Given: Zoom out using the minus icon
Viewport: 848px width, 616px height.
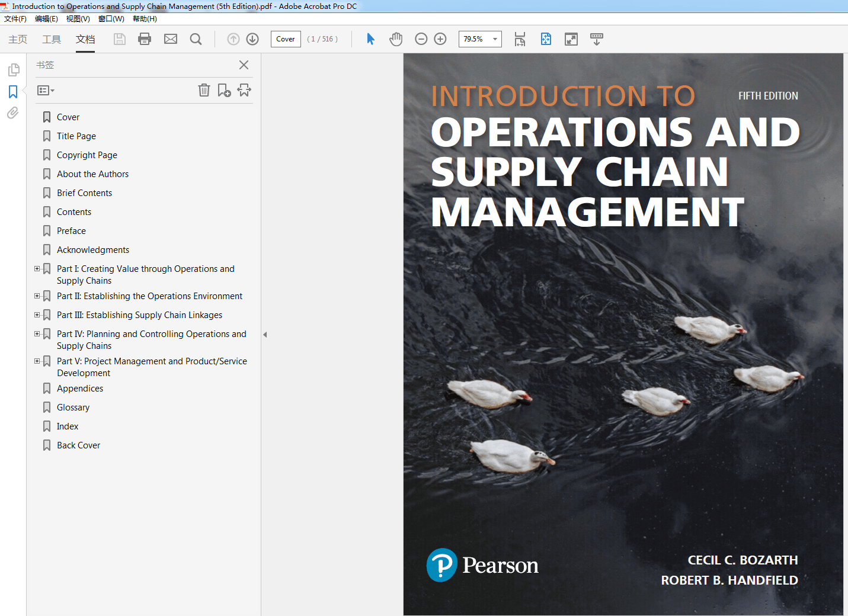Looking at the screenshot, I should (421, 38).
